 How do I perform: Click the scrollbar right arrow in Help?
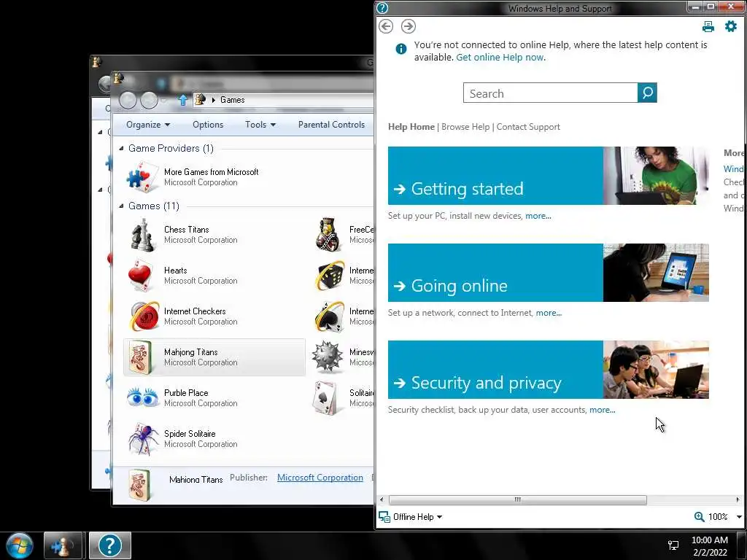coord(738,500)
